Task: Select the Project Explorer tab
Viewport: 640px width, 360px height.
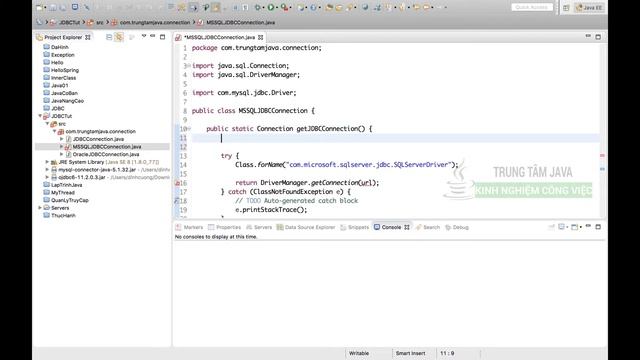Action: pyautogui.click(x=63, y=37)
